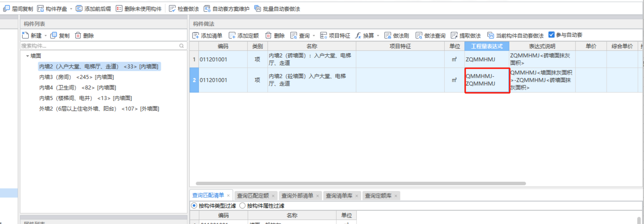
Task: Select 内墙5 (楼梯间、电井) tree item
Action: (86, 98)
